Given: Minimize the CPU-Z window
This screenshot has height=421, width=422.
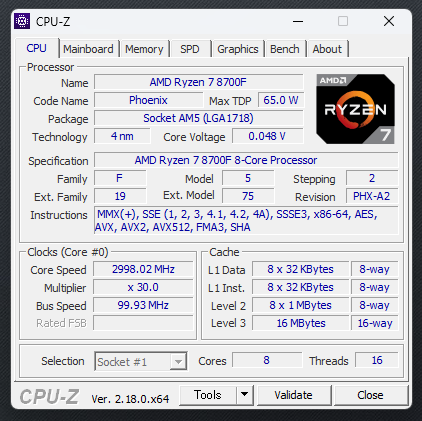Looking at the screenshot, I should click(298, 21).
